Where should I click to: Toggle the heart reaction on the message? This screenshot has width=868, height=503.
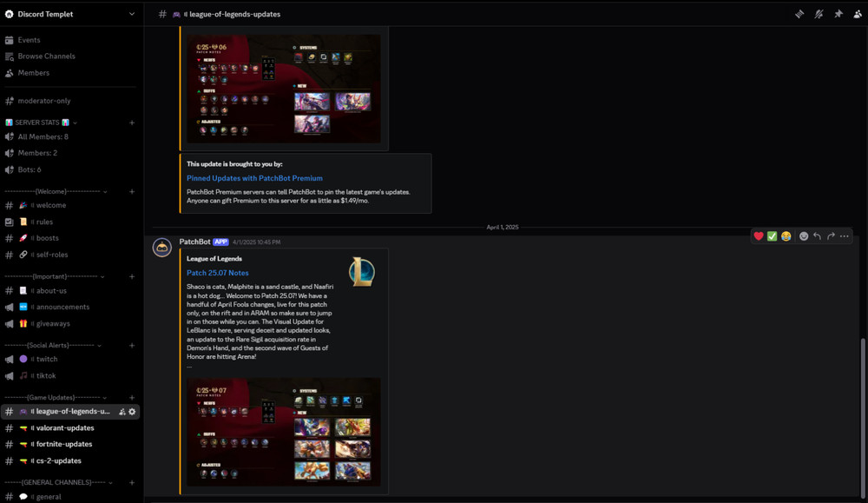point(759,235)
